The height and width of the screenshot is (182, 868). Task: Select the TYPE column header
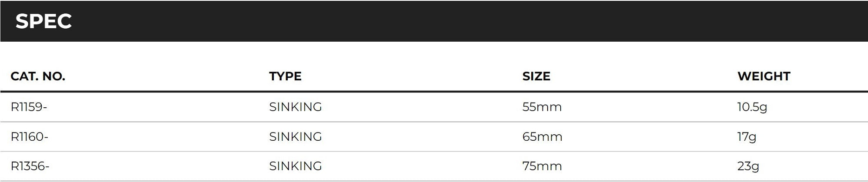pyautogui.click(x=285, y=76)
